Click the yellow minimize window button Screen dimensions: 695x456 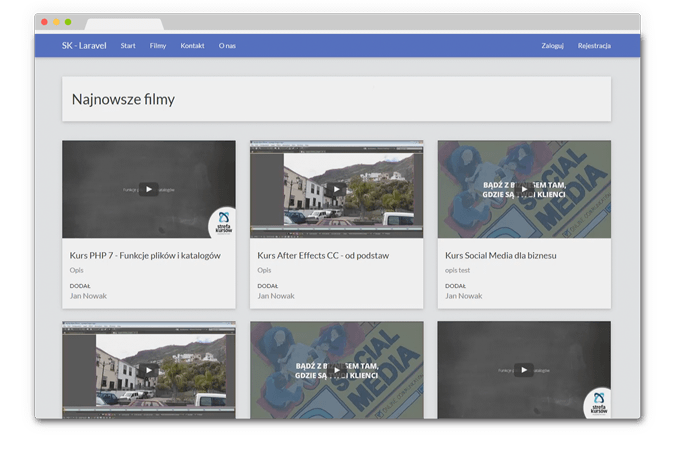pos(56,22)
